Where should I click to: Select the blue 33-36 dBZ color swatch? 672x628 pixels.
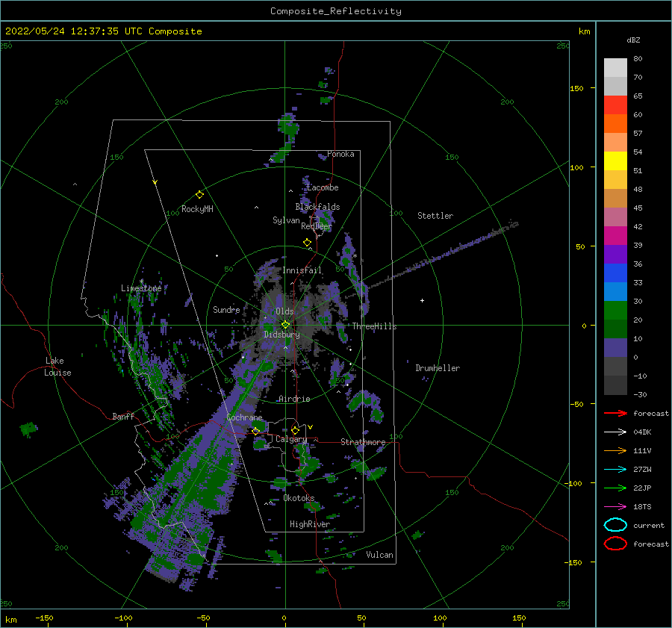(615, 273)
